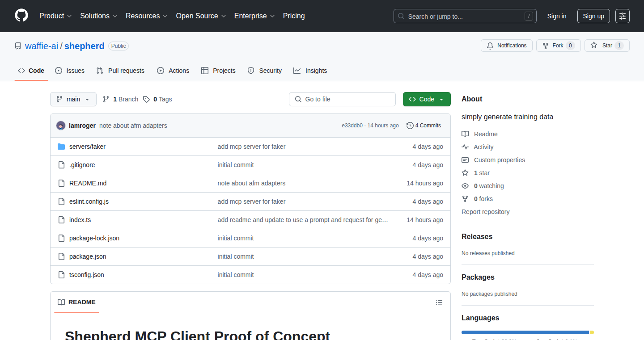Click the '1 star' sidebar link

pos(482,173)
